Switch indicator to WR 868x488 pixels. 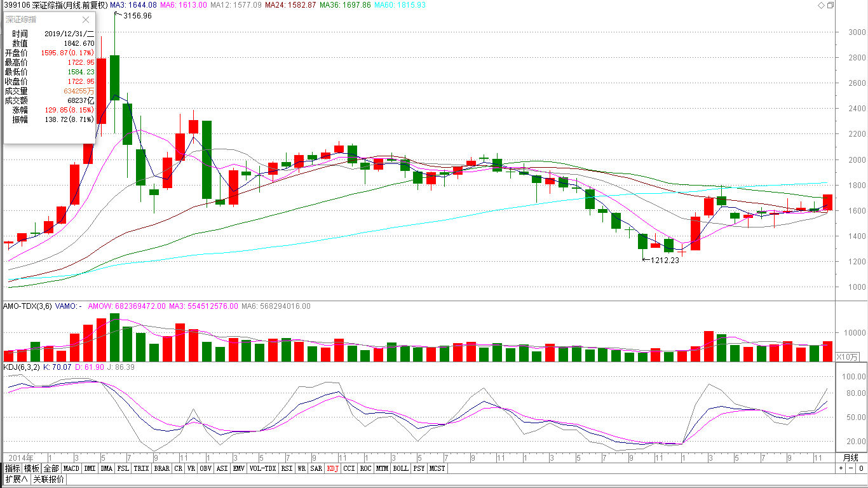pyautogui.click(x=301, y=468)
